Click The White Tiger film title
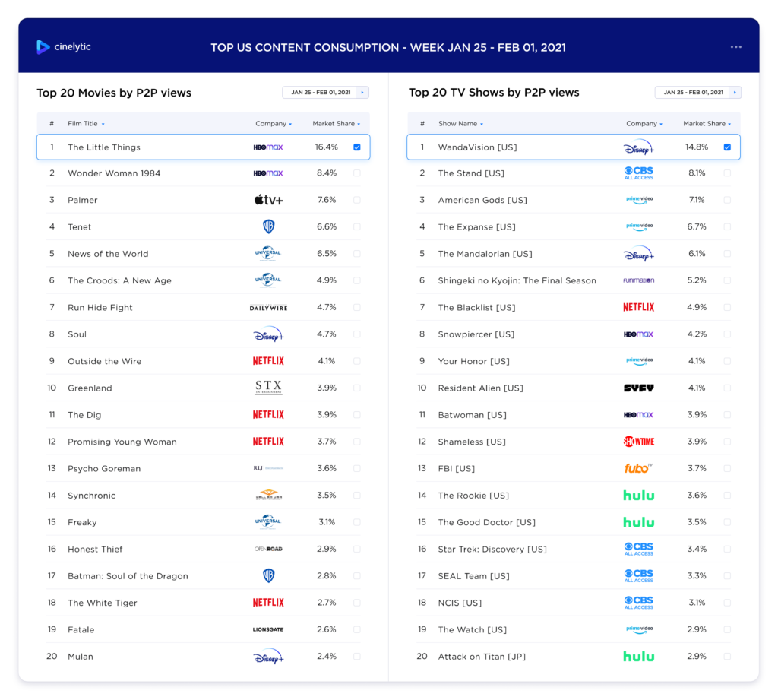Image resolution: width=778 pixels, height=700 pixels. click(x=103, y=603)
